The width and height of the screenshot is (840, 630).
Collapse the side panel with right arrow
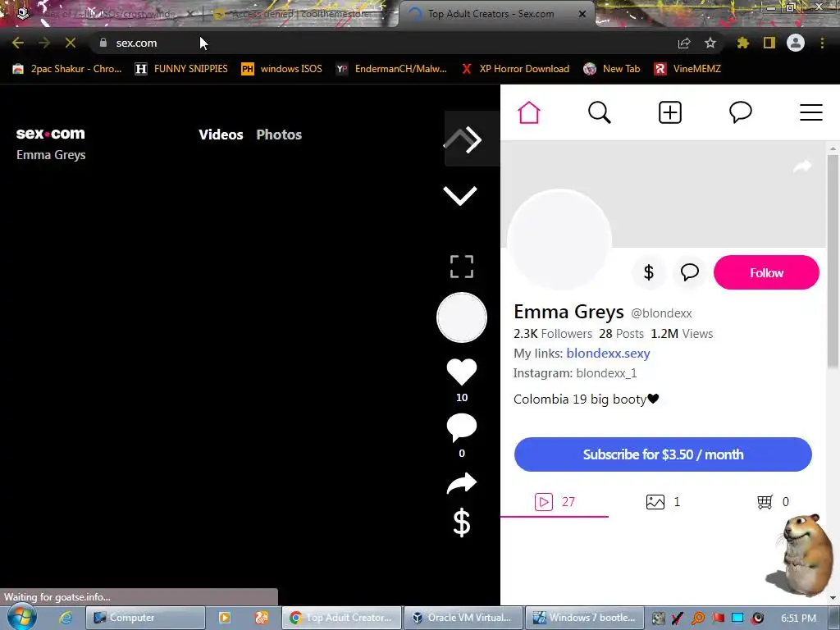pyautogui.click(x=472, y=139)
